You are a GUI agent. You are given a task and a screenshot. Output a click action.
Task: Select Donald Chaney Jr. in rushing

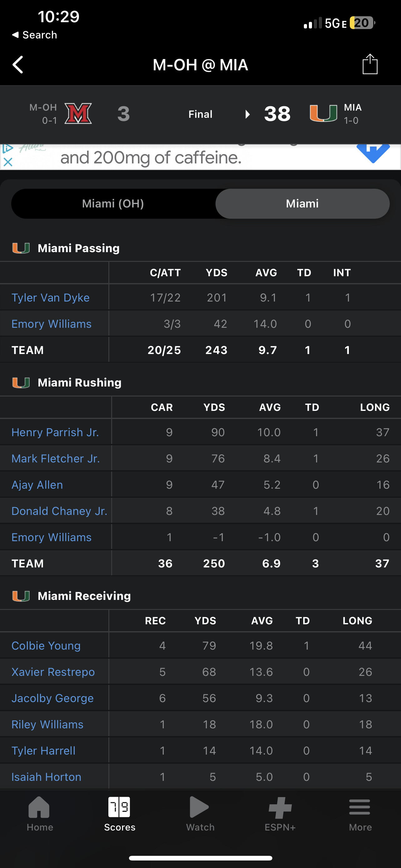(x=59, y=511)
